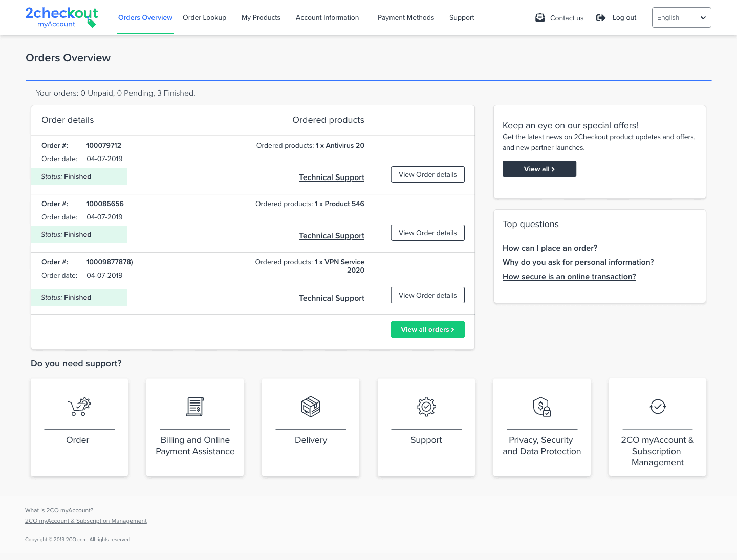Click the Orders Overview page heading

(x=68, y=58)
